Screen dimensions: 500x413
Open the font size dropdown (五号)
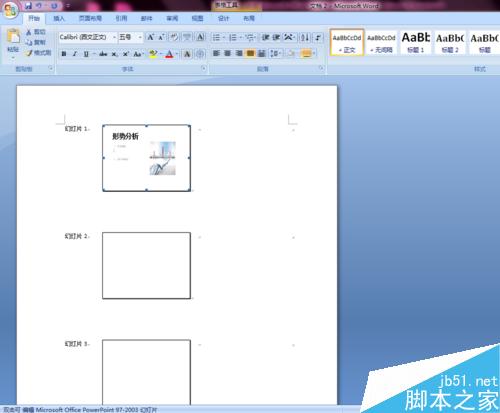click(x=140, y=37)
